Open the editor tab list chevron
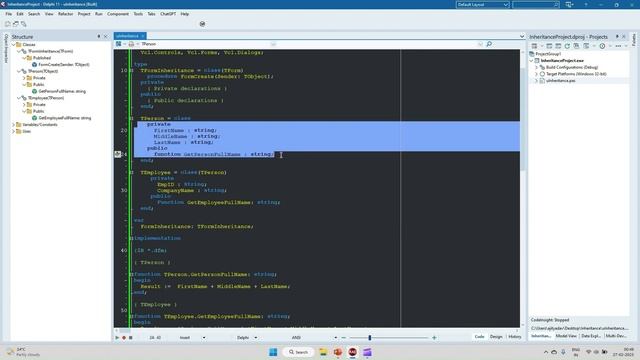Image resolution: width=640 pixels, height=360 pixels. (x=522, y=36)
